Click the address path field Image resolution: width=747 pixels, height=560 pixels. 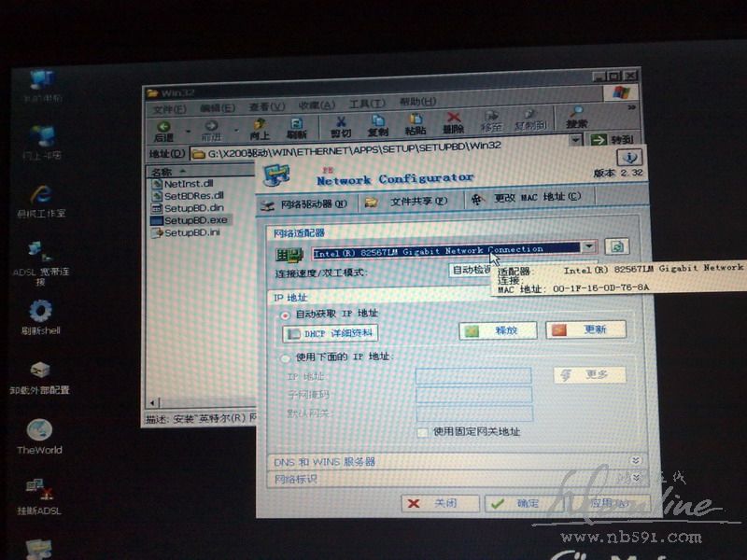click(x=379, y=149)
